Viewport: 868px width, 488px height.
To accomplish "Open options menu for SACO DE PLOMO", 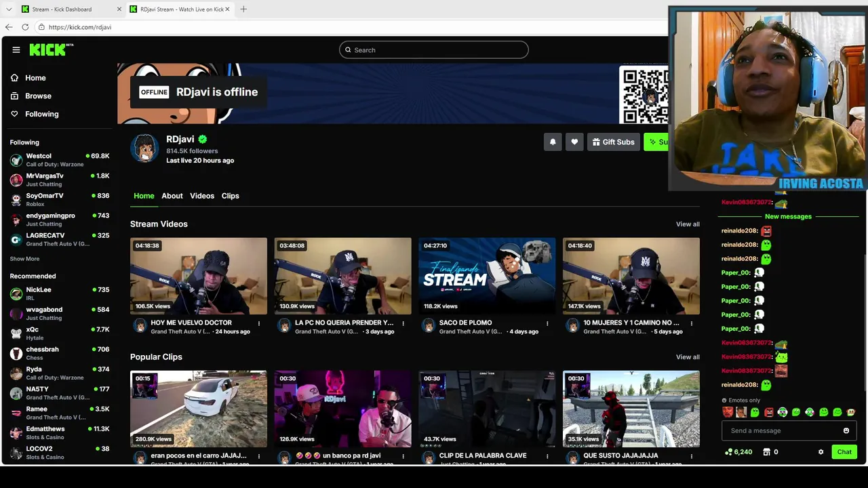I will 547,323.
